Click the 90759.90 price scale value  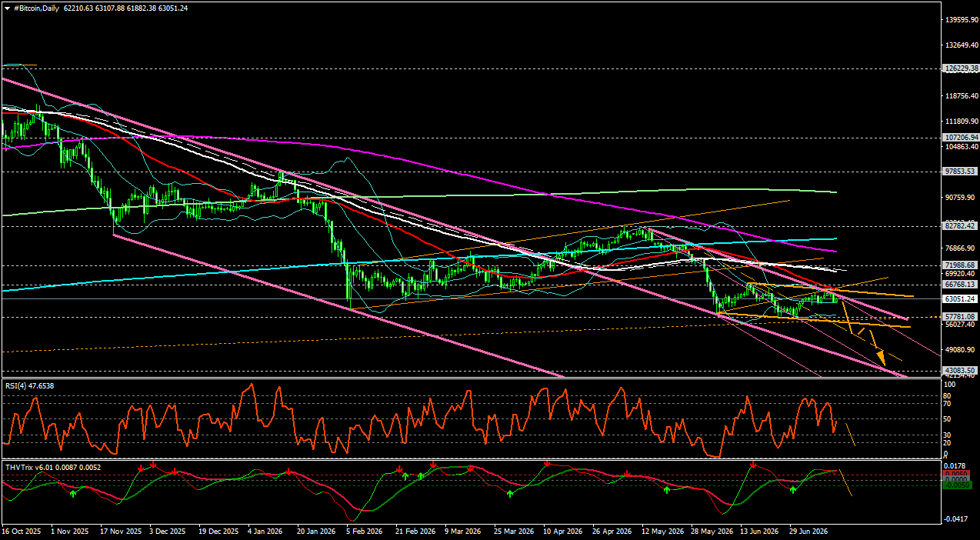click(x=958, y=198)
